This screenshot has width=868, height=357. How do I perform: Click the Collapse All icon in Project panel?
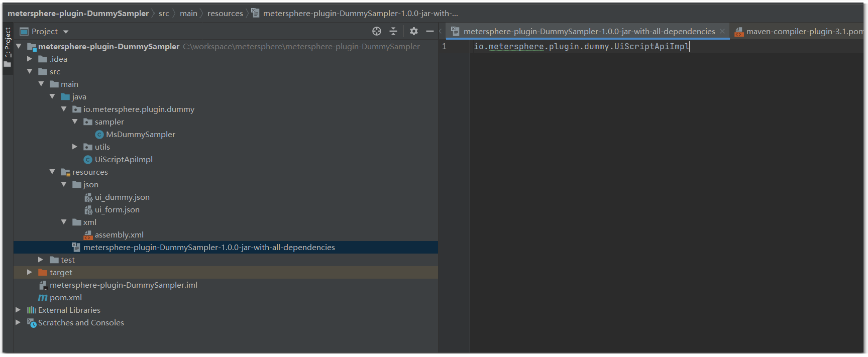pyautogui.click(x=393, y=31)
